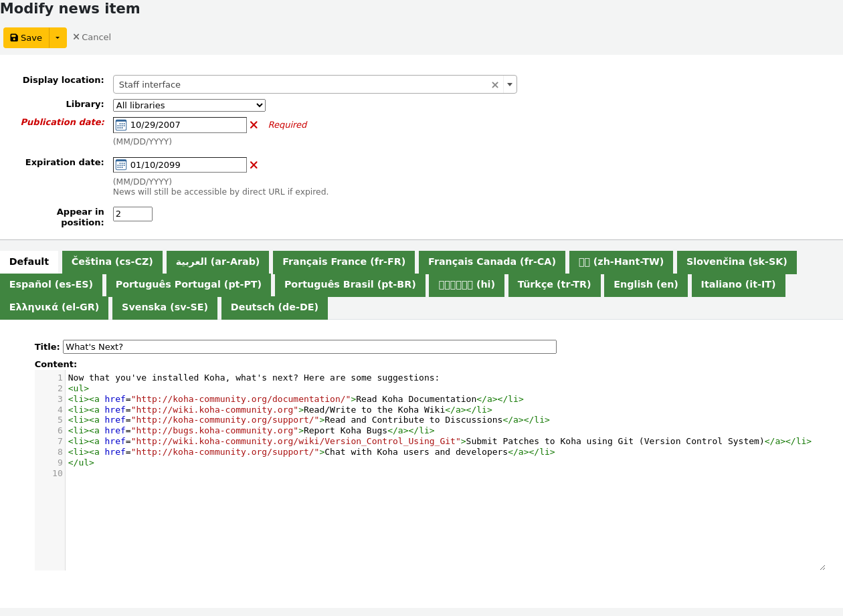Select the Português Brasil (pt-BR) tab
Image resolution: width=843 pixels, height=616 pixels.
click(350, 285)
